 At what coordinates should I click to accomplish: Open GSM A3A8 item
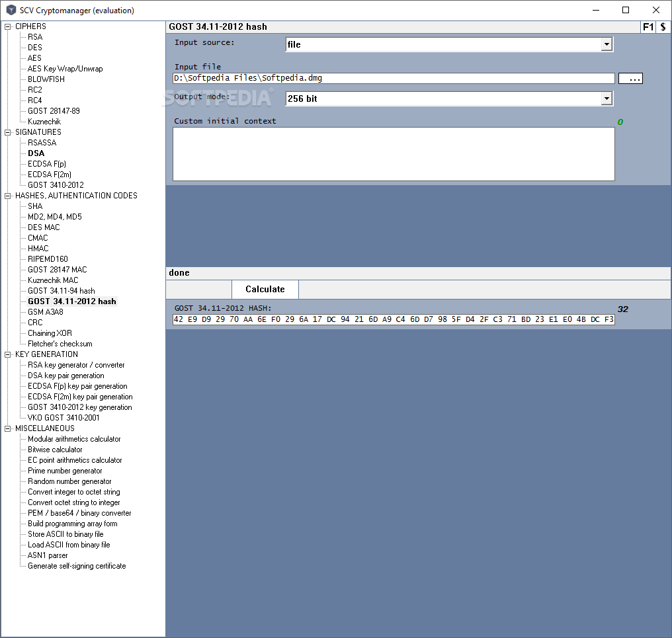pyautogui.click(x=46, y=312)
